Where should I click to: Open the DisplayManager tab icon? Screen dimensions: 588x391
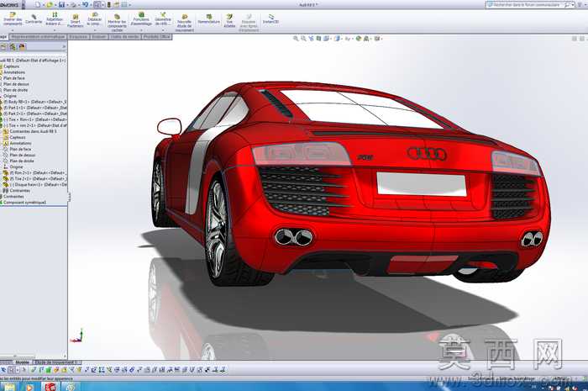click(22, 47)
